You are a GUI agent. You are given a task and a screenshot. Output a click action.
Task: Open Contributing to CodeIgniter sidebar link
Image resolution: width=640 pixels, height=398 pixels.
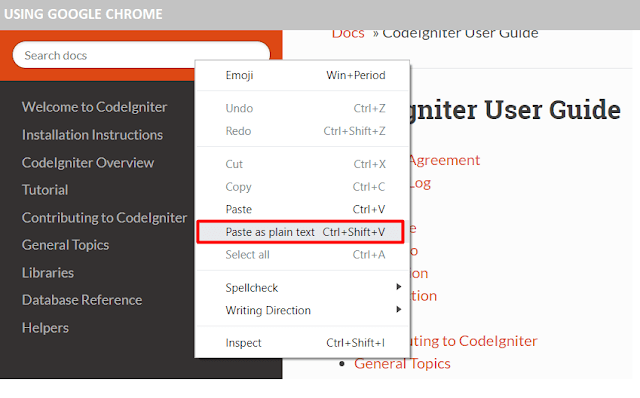[x=104, y=218]
